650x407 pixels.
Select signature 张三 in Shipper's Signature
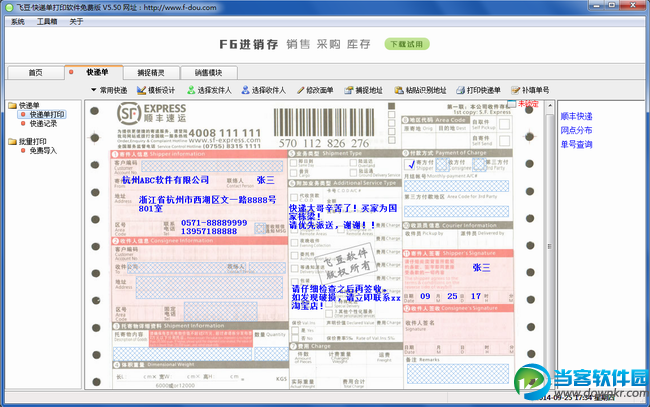481,268
